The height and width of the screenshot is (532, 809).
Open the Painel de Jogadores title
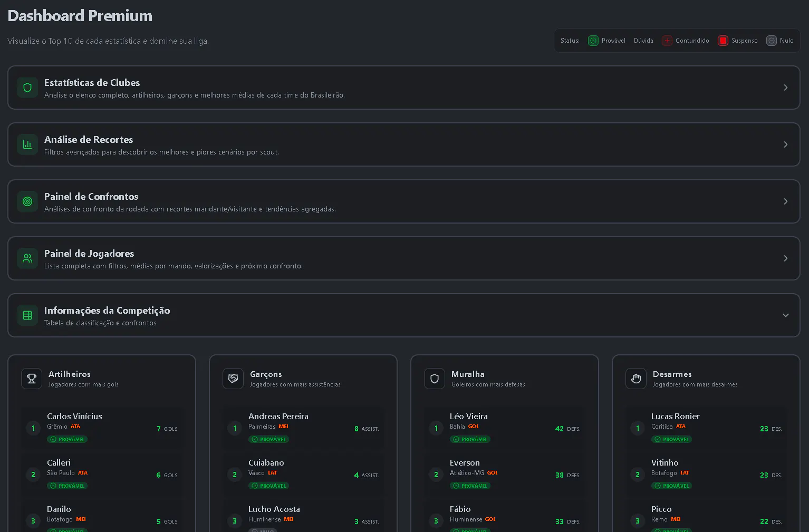pos(89,254)
